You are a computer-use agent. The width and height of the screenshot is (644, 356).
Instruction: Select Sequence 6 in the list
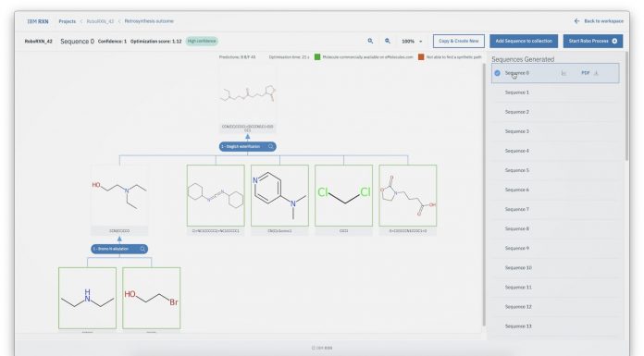[555, 190]
